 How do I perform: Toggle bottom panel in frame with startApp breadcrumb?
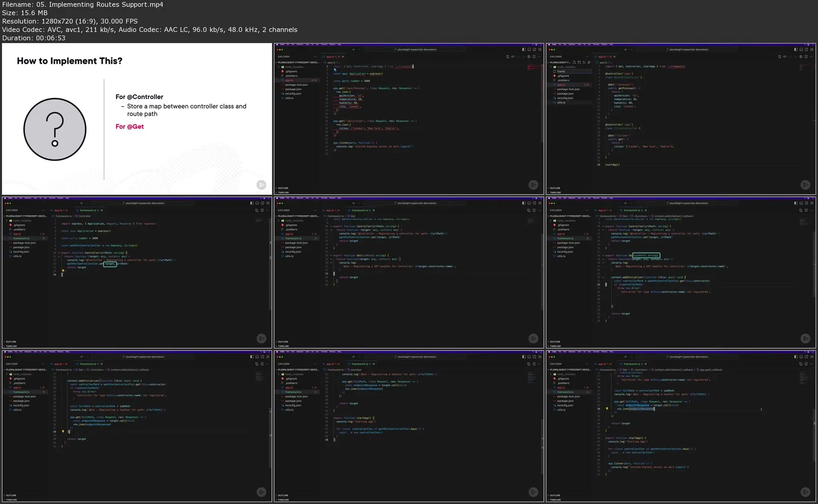click(529, 357)
